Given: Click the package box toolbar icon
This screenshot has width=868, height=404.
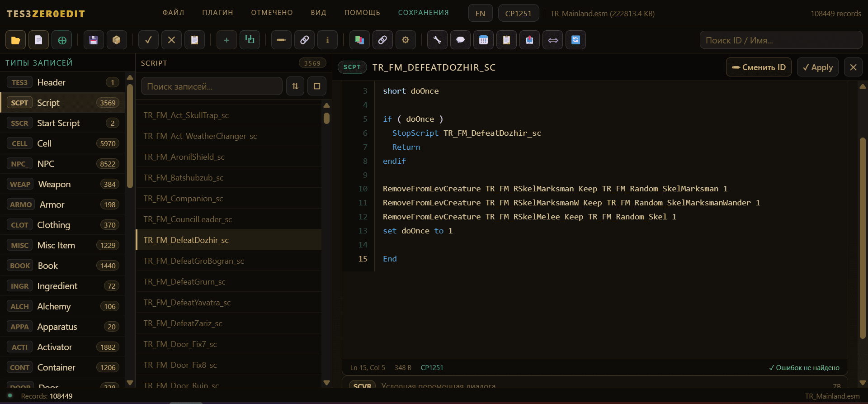Looking at the screenshot, I should click(x=117, y=40).
